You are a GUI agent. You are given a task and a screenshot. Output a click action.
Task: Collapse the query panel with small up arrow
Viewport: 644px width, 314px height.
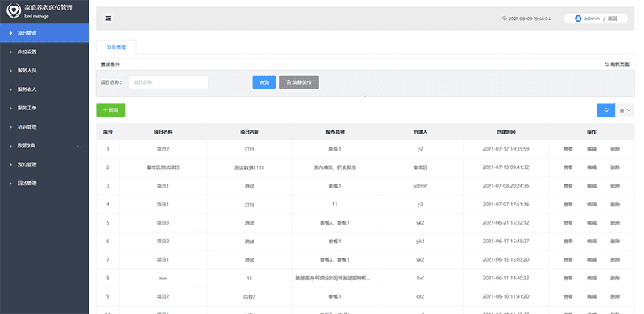[x=365, y=96]
